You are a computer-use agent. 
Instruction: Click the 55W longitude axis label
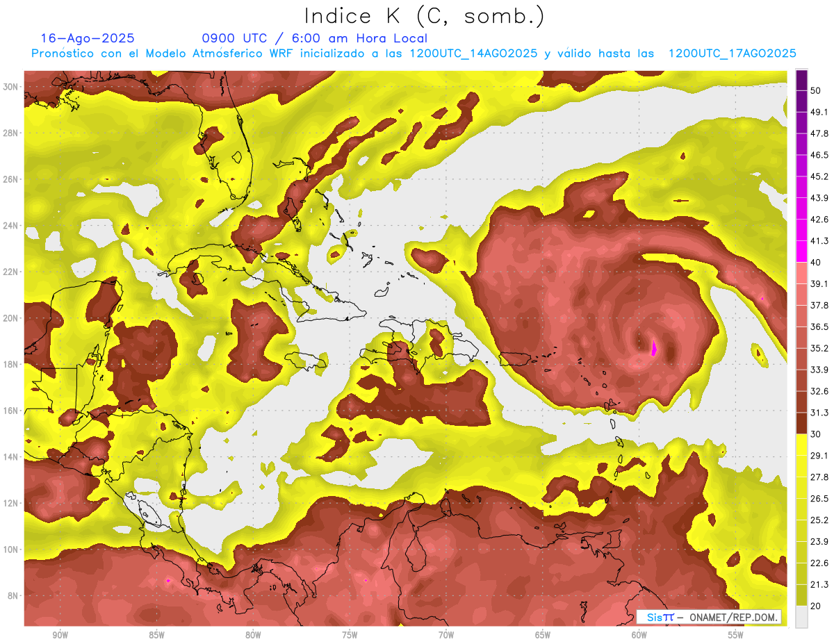click(736, 636)
